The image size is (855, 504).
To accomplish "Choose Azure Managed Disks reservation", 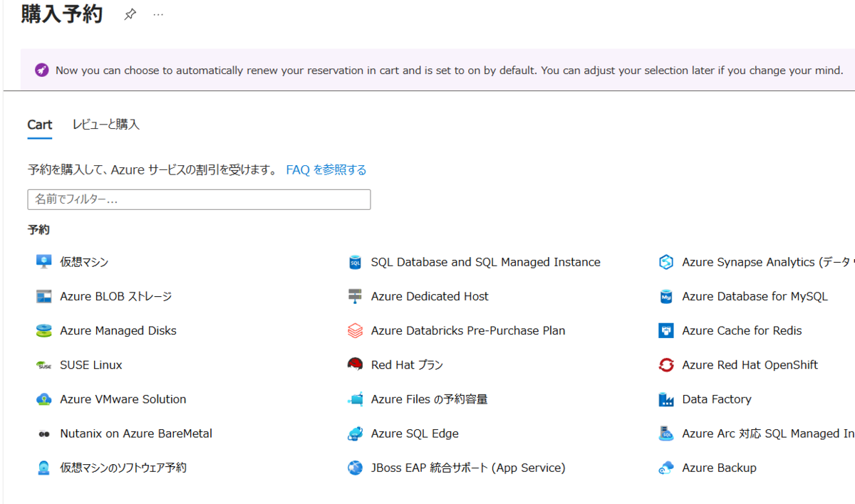I will pos(44,330).
